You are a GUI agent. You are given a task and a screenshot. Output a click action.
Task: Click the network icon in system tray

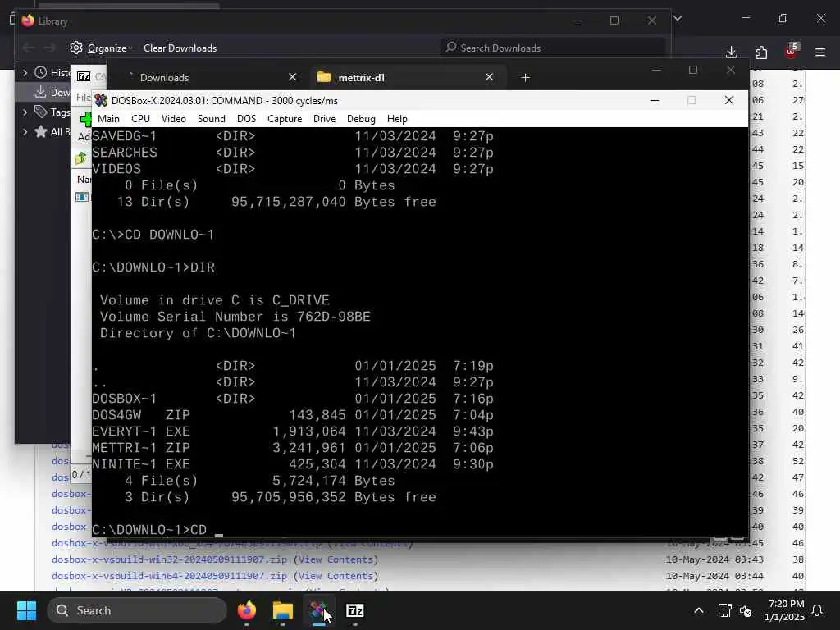(x=724, y=610)
